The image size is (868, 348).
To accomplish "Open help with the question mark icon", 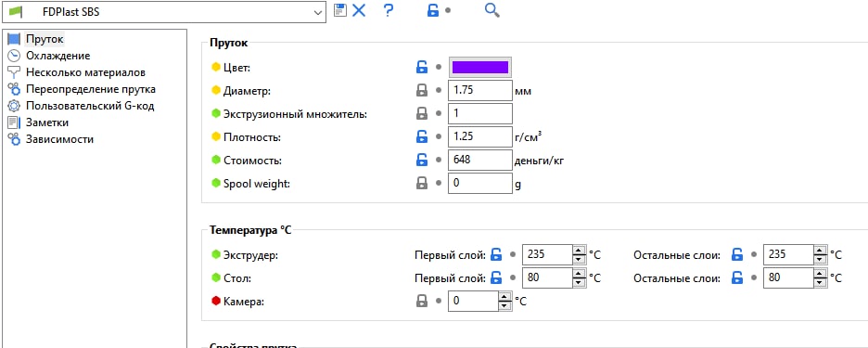I will click(388, 10).
